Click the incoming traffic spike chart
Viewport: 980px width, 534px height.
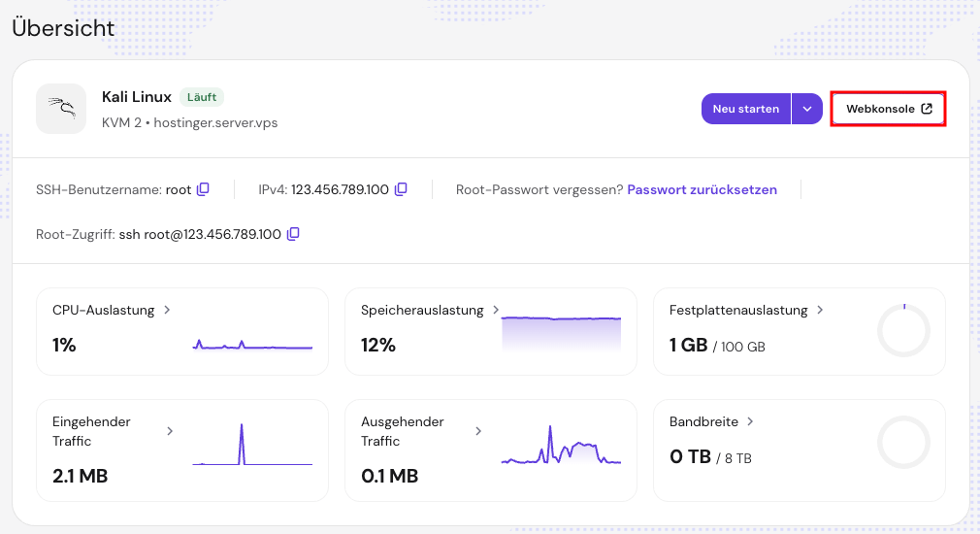click(x=252, y=445)
